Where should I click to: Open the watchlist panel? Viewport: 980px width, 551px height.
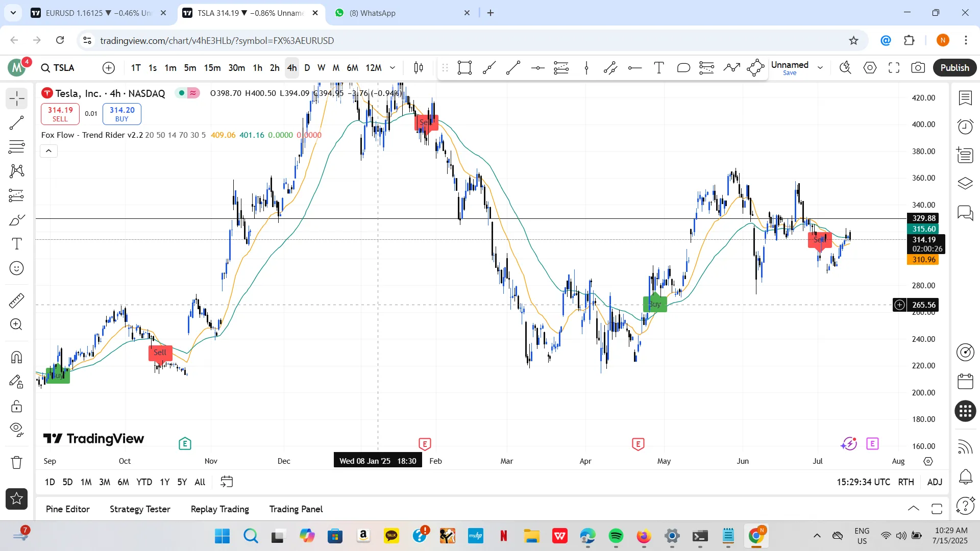[965, 98]
